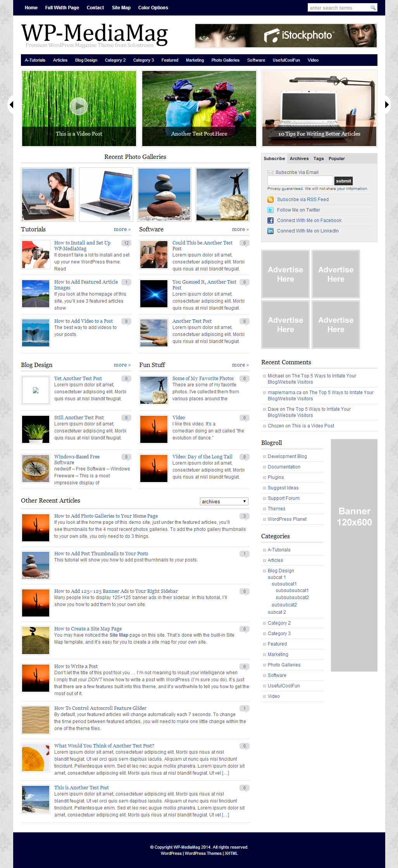Screen dimensions: 398x868
Task: Click the Site Map link in article excerpt
Action: pyautogui.click(x=119, y=635)
